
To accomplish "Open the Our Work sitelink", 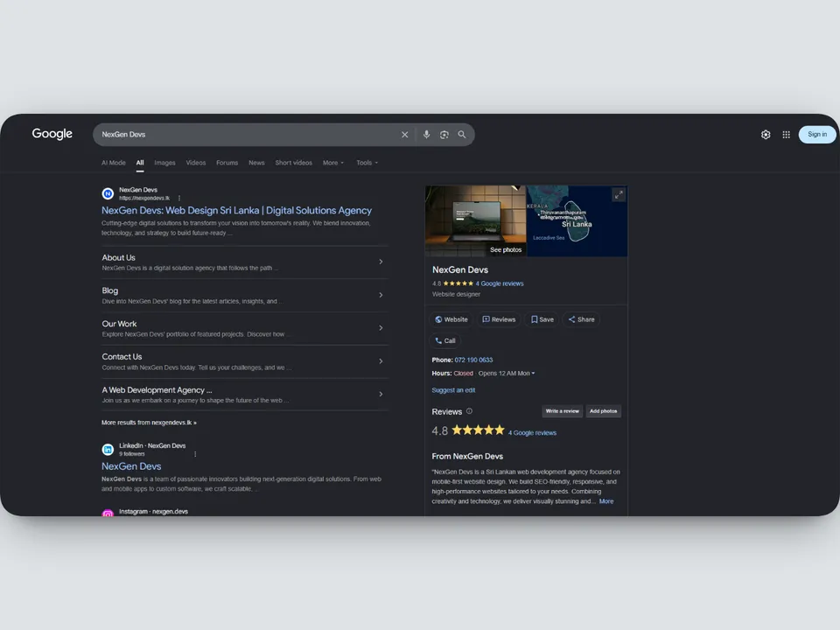I will (x=119, y=324).
